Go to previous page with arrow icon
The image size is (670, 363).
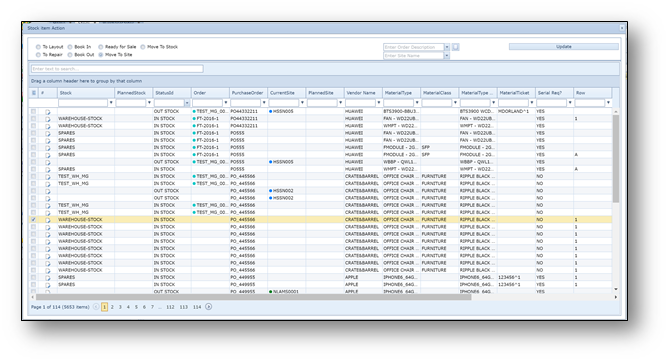[x=96, y=307]
